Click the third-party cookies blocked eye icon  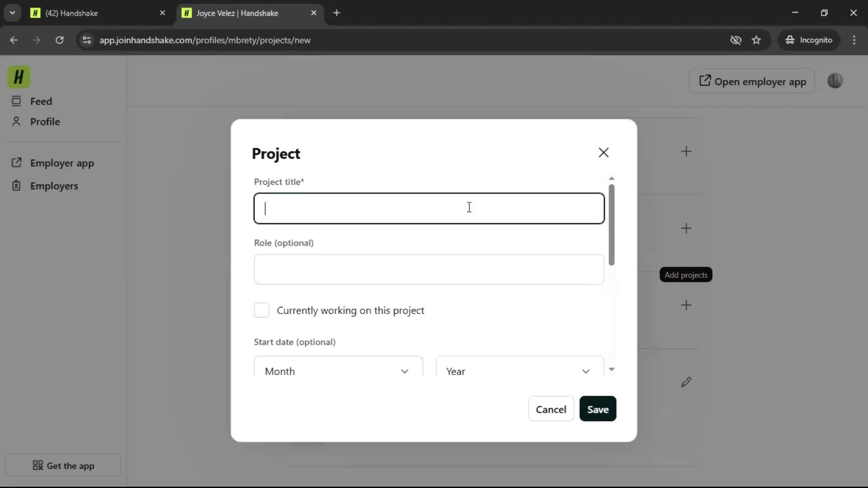coord(736,40)
